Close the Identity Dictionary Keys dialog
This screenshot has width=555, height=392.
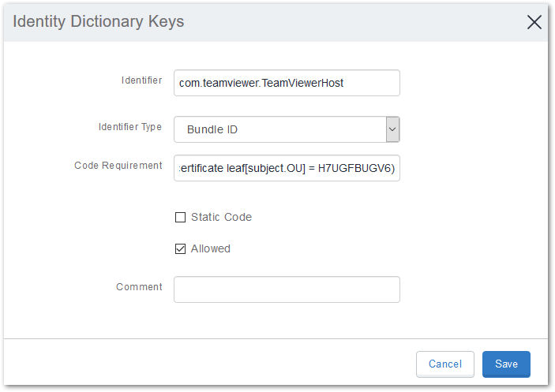pos(534,22)
